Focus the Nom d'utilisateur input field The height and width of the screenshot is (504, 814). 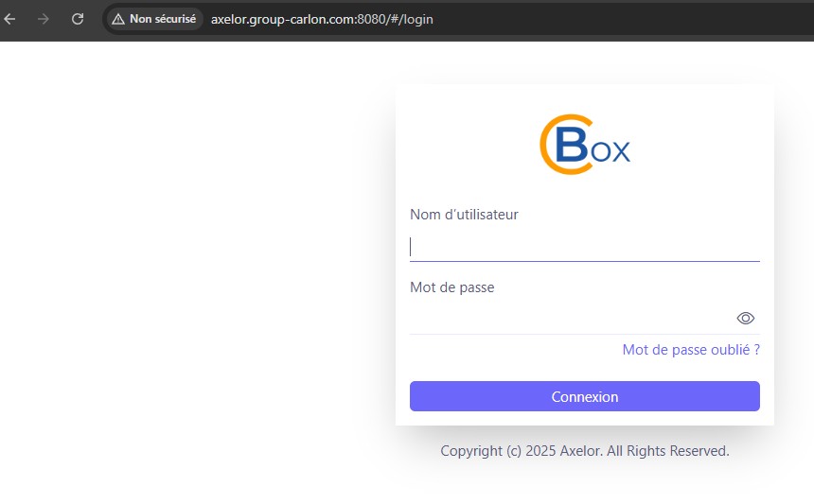(585, 248)
